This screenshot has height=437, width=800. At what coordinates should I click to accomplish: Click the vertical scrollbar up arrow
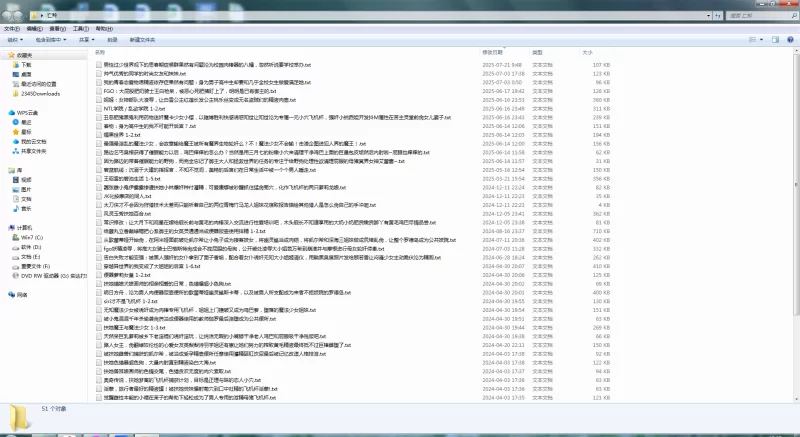(796, 52)
